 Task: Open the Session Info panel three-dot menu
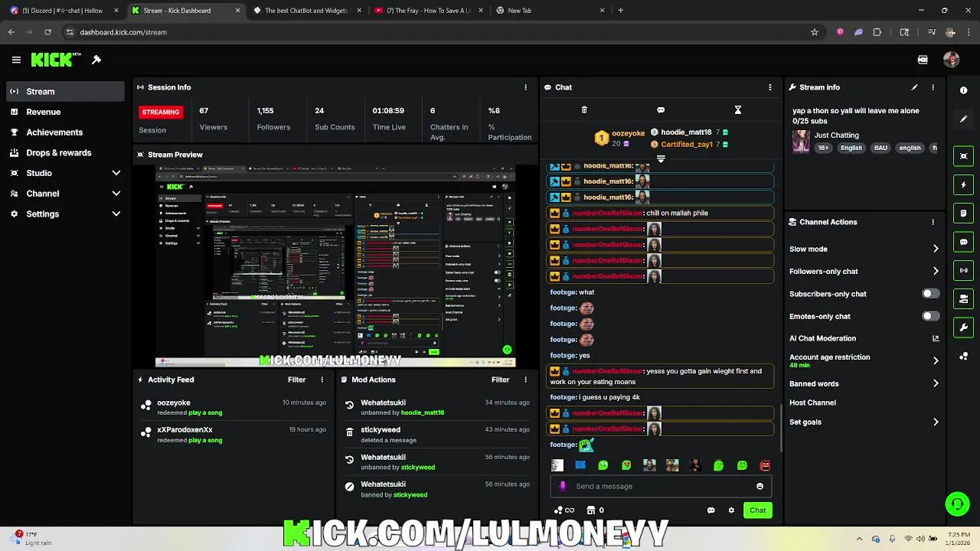point(525,87)
